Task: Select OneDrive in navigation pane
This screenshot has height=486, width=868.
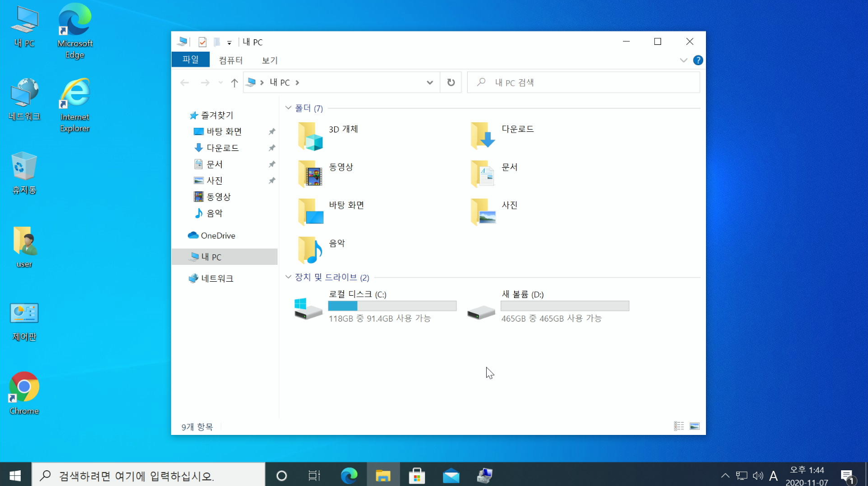Action: point(211,235)
